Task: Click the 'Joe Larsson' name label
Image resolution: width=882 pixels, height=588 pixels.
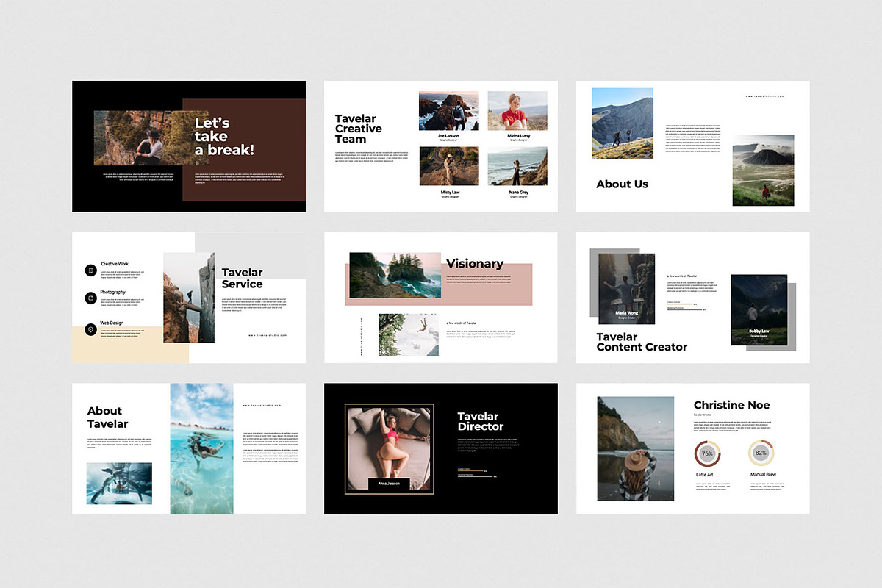Action: 449,136
